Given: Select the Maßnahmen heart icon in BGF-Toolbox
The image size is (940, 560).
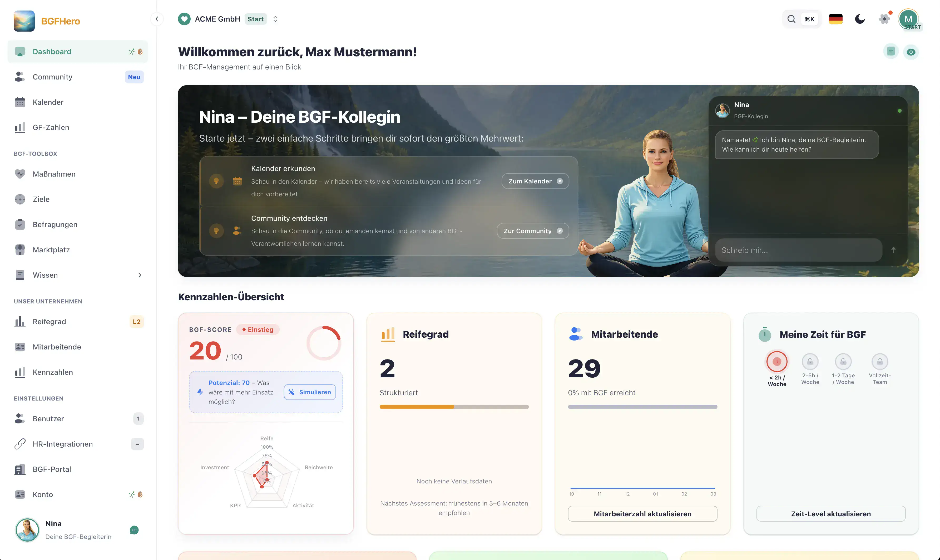Looking at the screenshot, I should pyautogui.click(x=20, y=174).
